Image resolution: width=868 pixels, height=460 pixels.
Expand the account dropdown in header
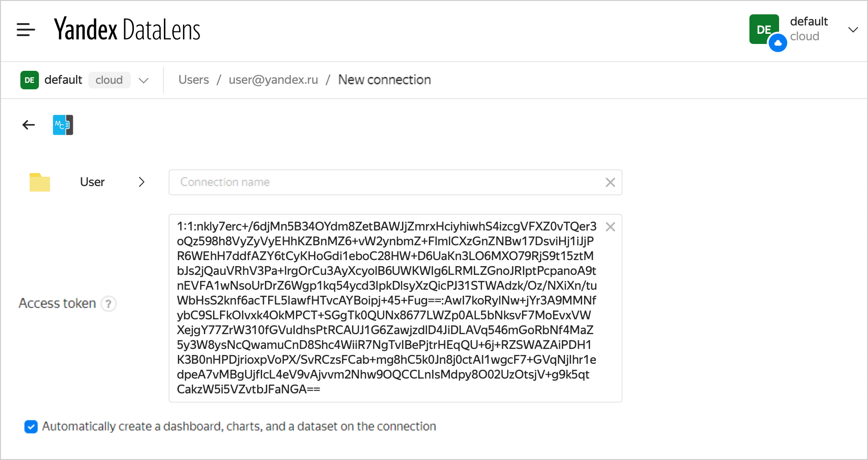click(x=853, y=30)
